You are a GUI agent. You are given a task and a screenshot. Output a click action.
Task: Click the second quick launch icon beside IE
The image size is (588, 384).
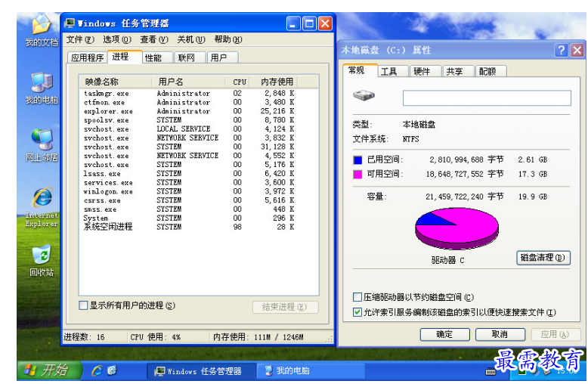pyautogui.click(x=112, y=371)
